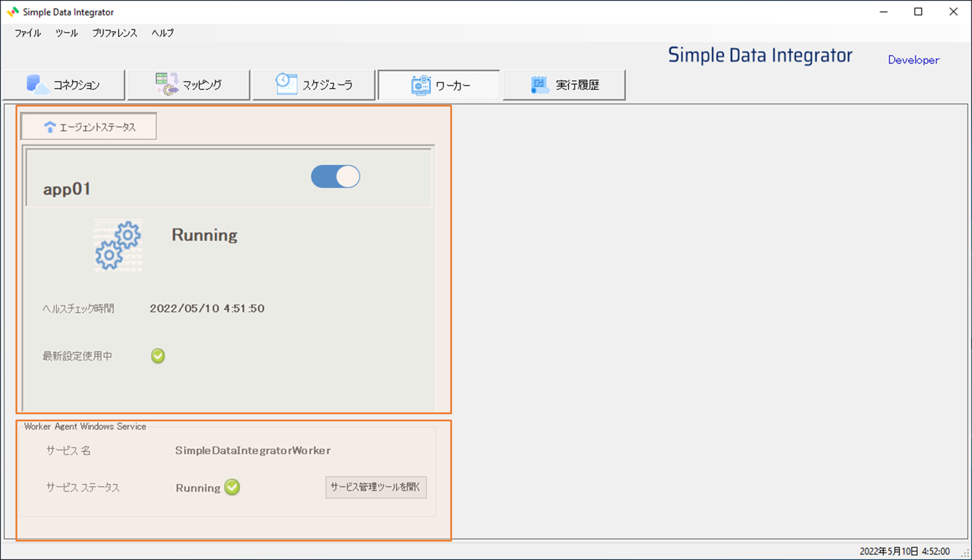Click the サービス 名 label

68,450
